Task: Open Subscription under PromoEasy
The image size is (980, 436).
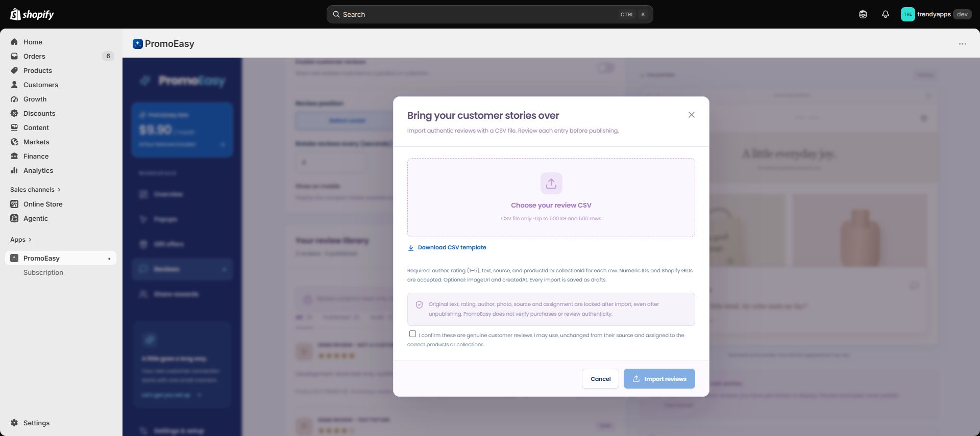Action: [43, 272]
